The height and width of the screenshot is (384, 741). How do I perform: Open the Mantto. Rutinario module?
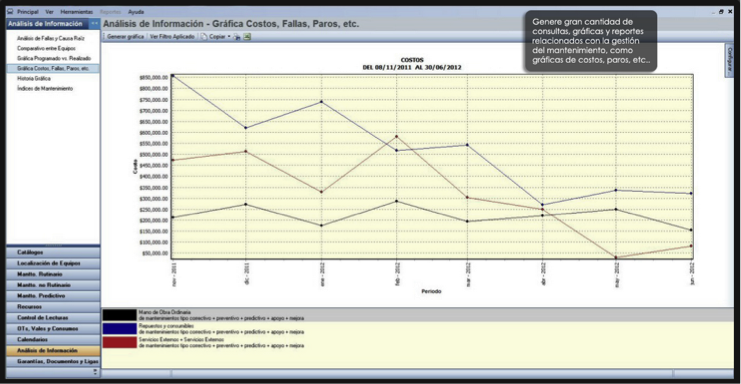[53, 274]
